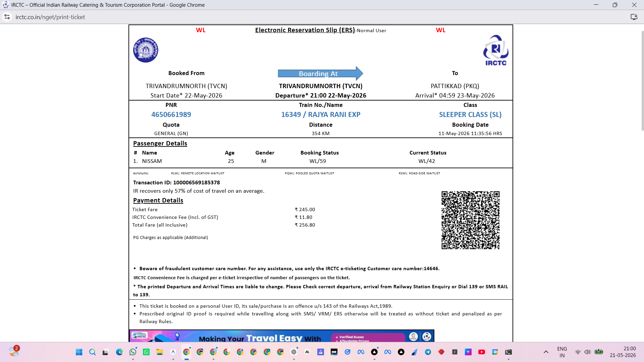Open Task View on the taskbar
644x362 pixels.
pos(106,352)
